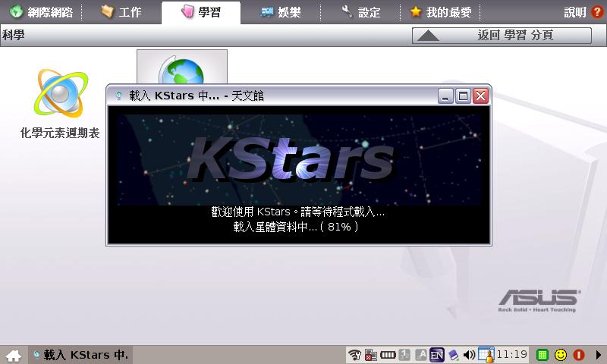Click 載入星體資料中 (81%) progress text
Screen dimensions: 607x364
click(296, 227)
